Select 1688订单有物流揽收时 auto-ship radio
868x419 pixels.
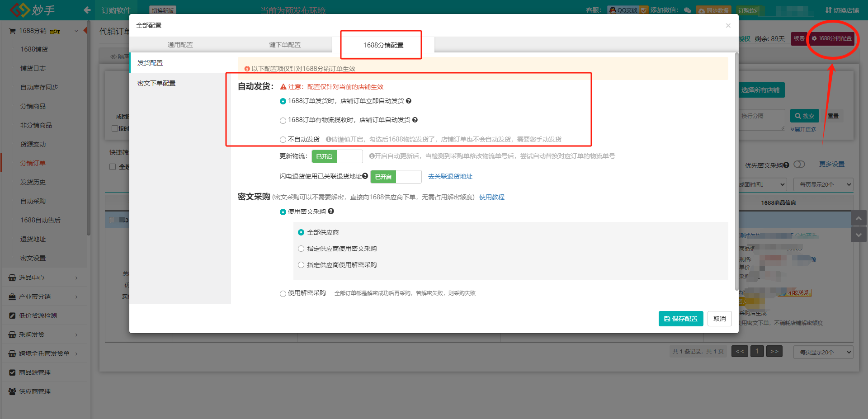(x=283, y=120)
